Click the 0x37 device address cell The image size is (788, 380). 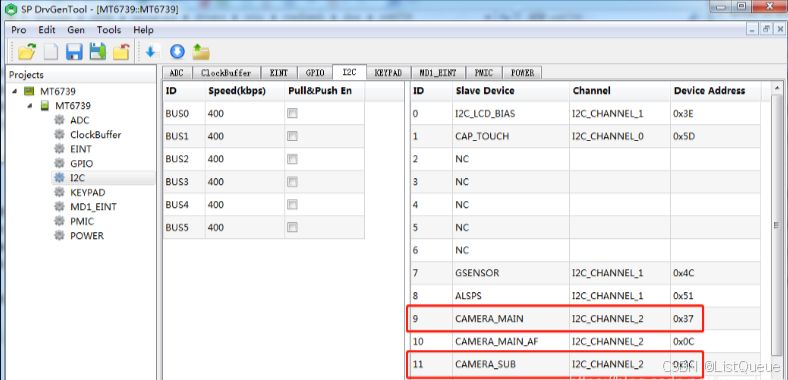tap(715, 318)
